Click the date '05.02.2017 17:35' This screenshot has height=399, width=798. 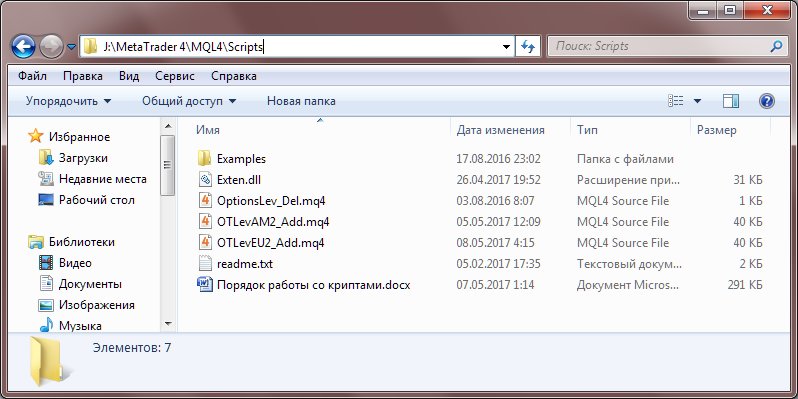[x=499, y=264]
